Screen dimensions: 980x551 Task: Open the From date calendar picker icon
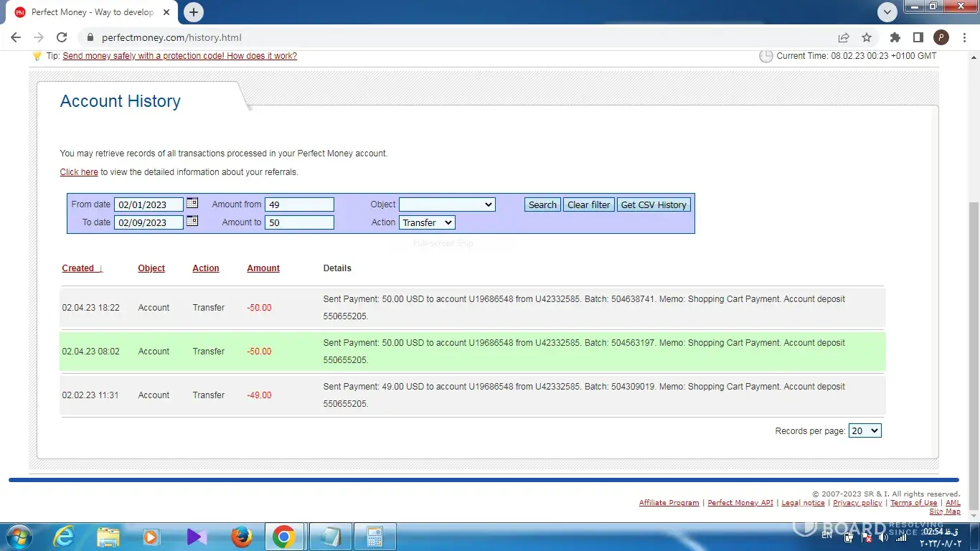pos(192,204)
